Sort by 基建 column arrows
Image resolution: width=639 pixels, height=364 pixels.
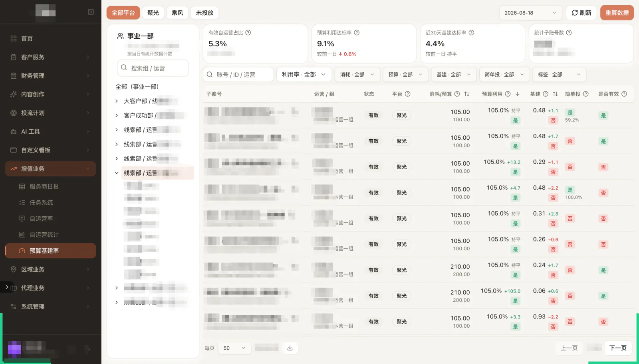point(555,94)
